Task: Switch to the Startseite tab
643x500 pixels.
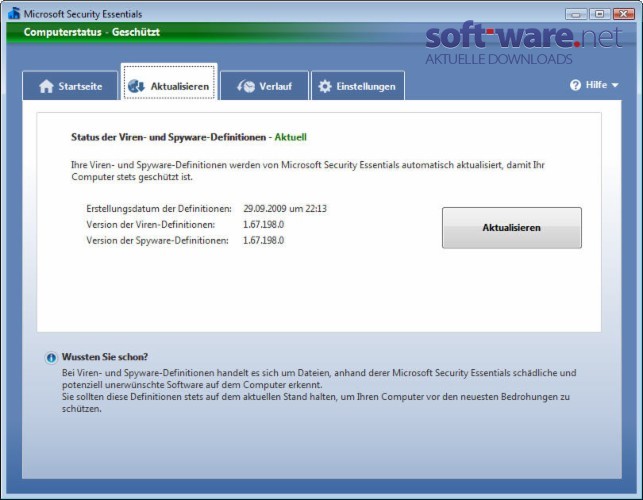Action: (70, 86)
